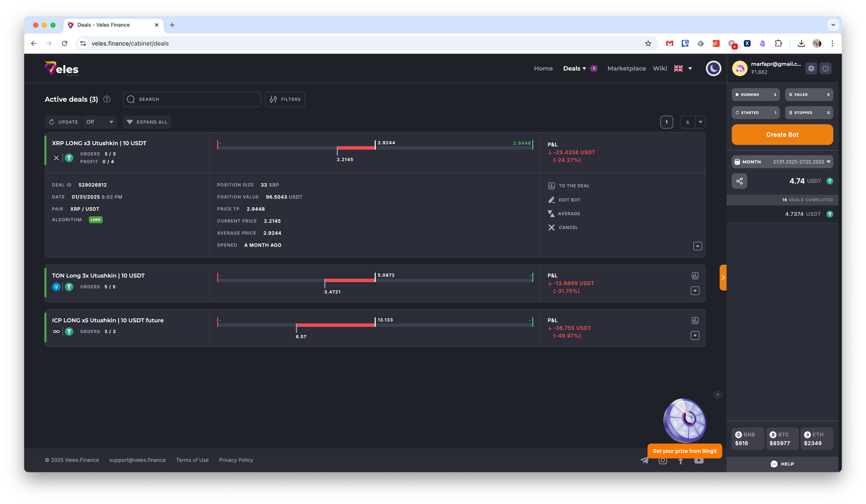
Task: Open chart icon for TON deal
Action: [x=695, y=276]
